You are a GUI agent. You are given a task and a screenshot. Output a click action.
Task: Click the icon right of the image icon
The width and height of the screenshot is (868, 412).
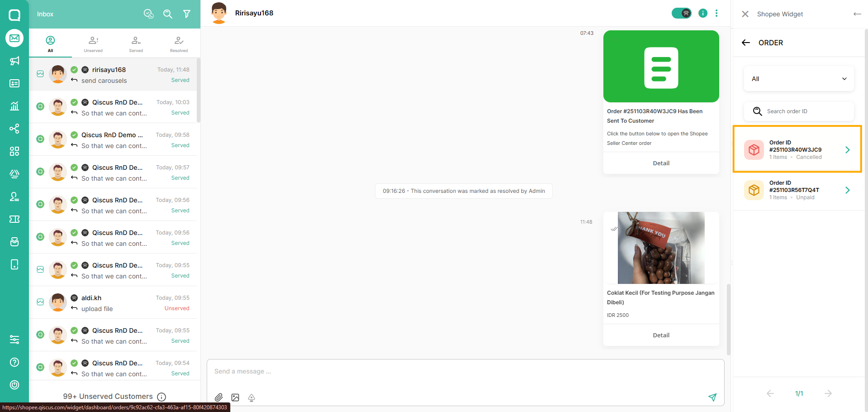pyautogui.click(x=251, y=398)
